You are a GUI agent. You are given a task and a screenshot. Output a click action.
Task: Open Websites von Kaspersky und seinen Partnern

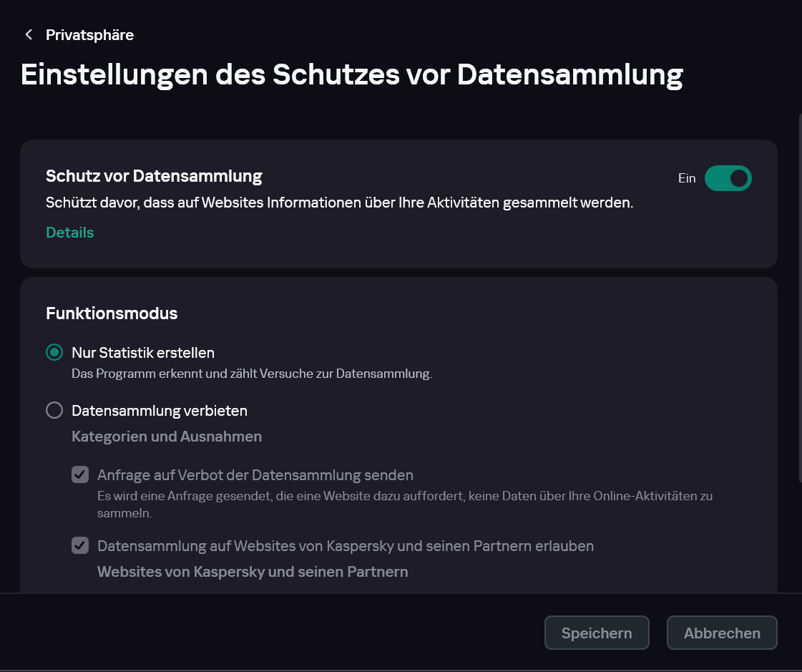pyautogui.click(x=252, y=572)
